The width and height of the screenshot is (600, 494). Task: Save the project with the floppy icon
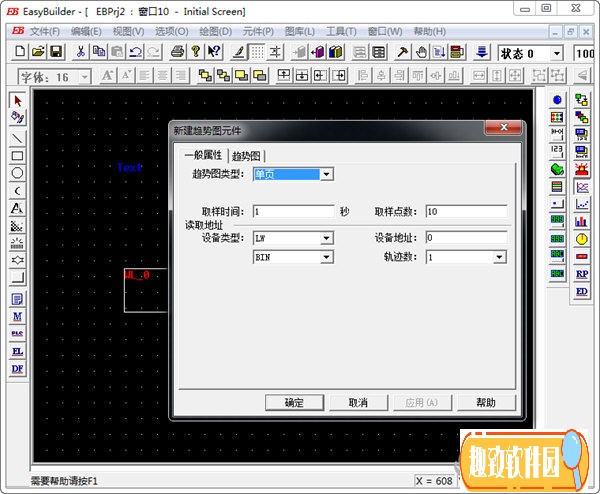click(56, 52)
